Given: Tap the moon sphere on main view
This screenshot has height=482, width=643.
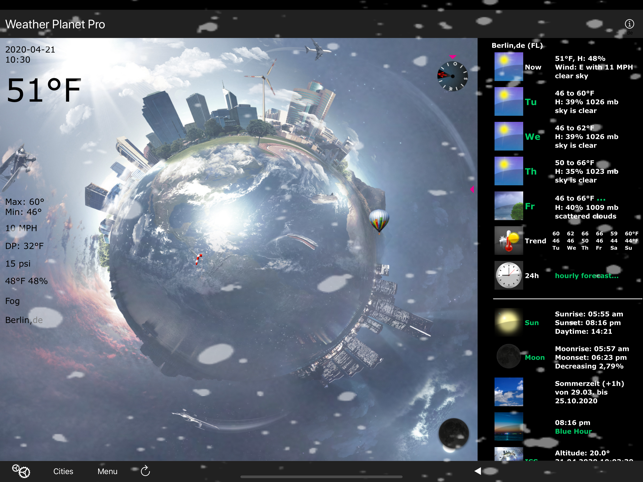Looking at the screenshot, I should [454, 434].
